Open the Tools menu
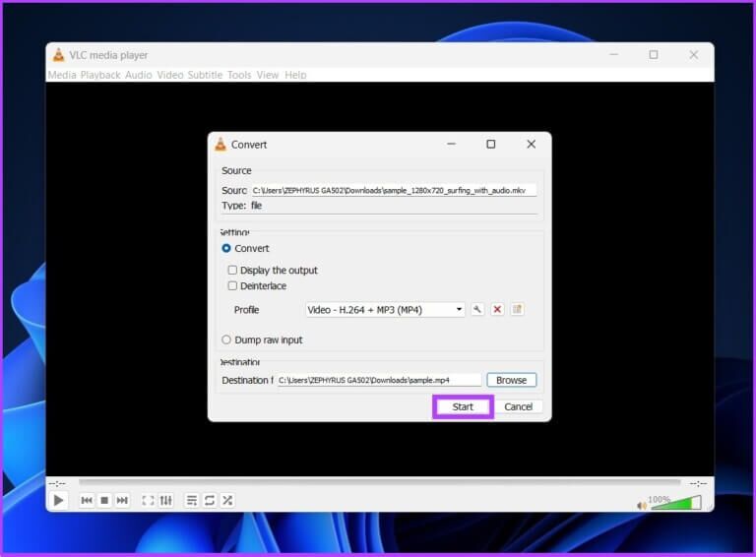The image size is (756, 557). [239, 75]
